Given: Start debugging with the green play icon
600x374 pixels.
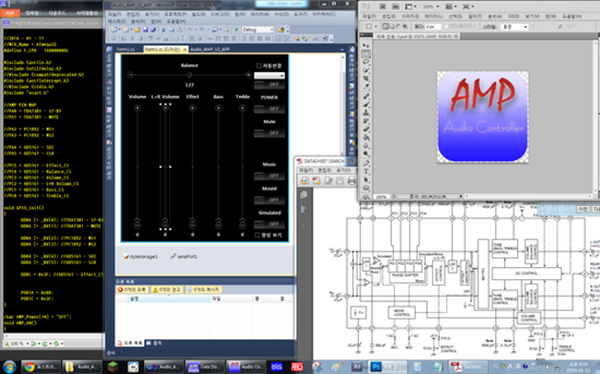Looking at the screenshot, I should coord(236,29).
